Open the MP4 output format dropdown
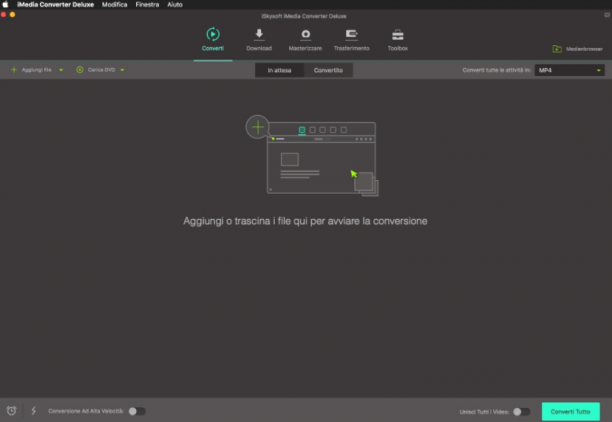 coord(569,70)
